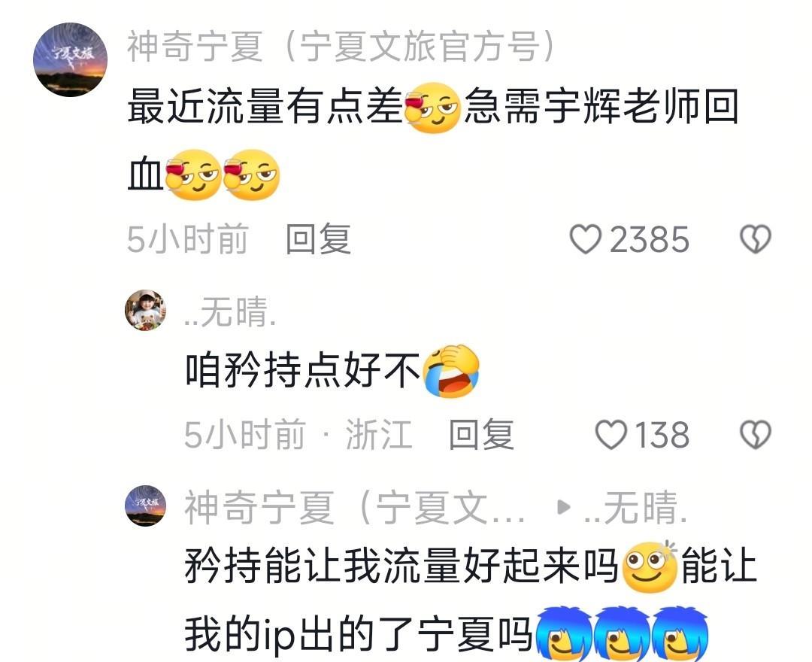Viewport: 812px width, 662px height.
Task: Tap the ..无晴. username above the comment
Action: click(231, 312)
